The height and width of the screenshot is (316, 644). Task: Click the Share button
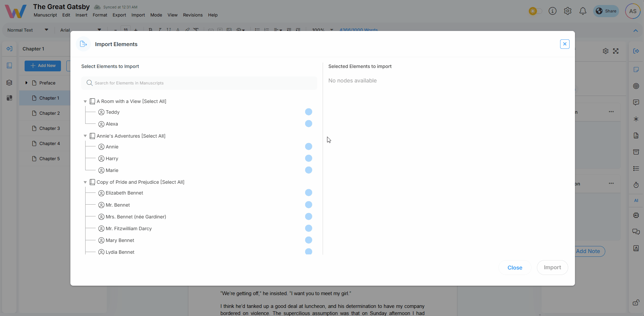coord(606,11)
